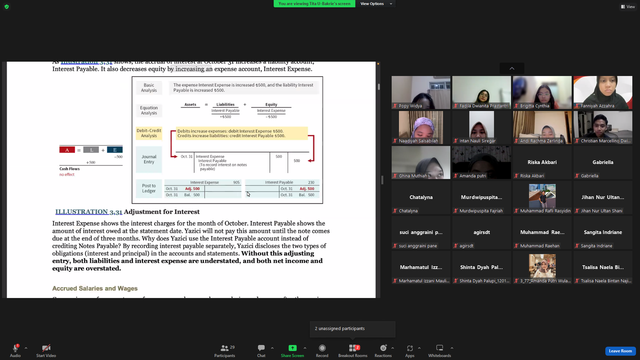Open the ILLUSTRATION 3.31 link

89,212
